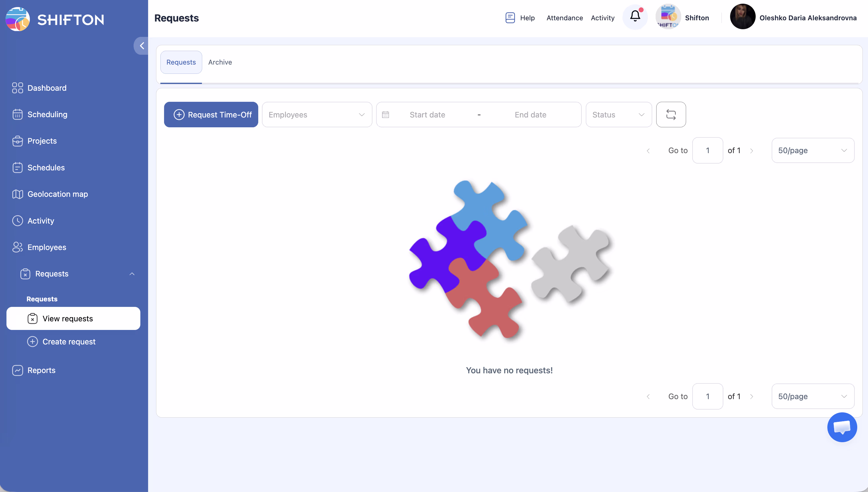868x492 pixels.
Task: Select Create request in sidebar
Action: point(69,342)
